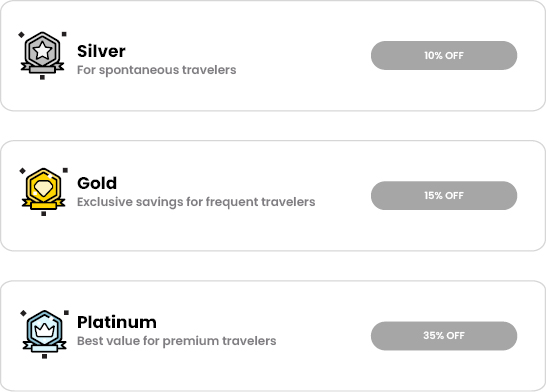Open the Silver tier title
546x392 pixels.
(x=101, y=51)
